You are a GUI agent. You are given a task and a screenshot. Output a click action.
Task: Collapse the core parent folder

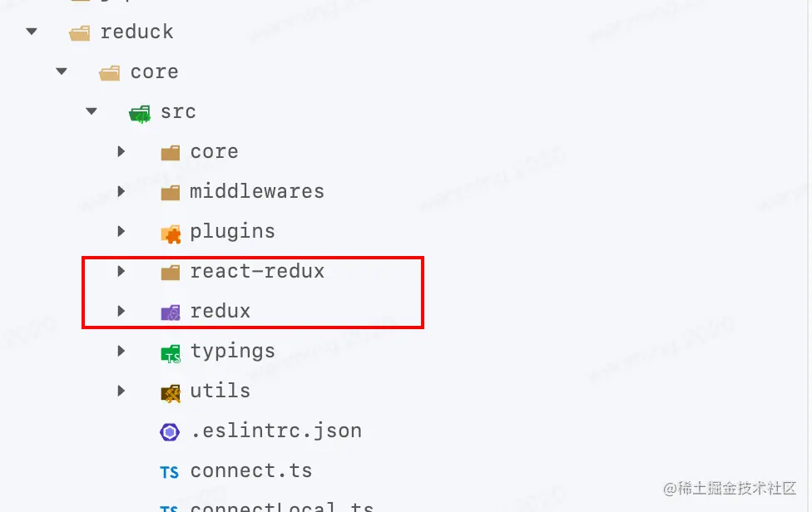61,71
